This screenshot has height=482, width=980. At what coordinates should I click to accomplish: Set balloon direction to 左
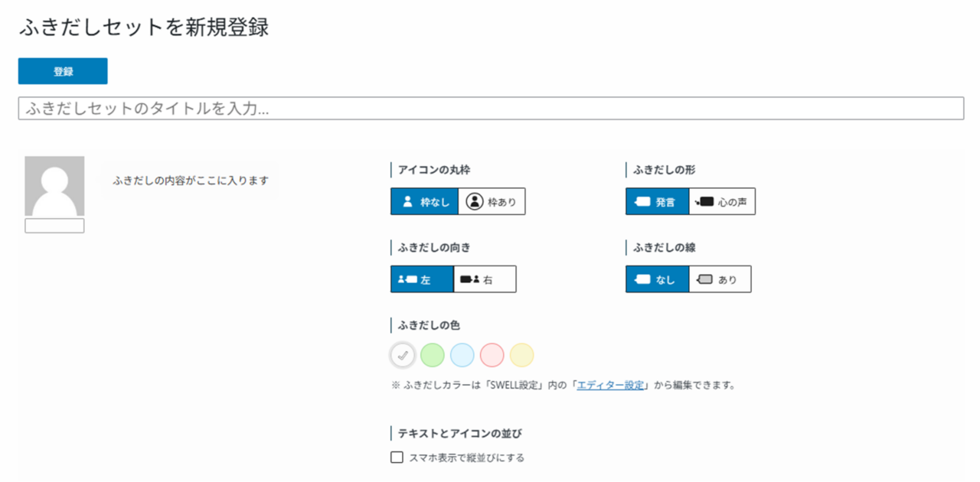coord(422,279)
